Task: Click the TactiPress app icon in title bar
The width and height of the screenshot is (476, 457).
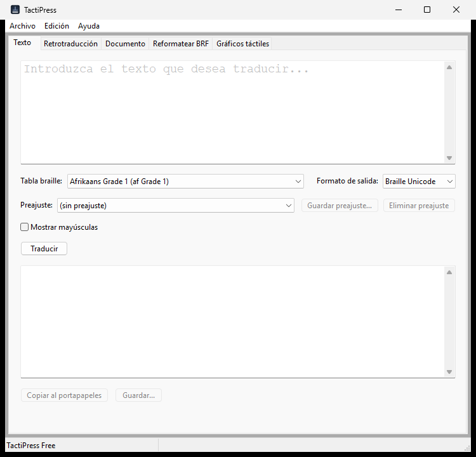Action: click(15, 10)
